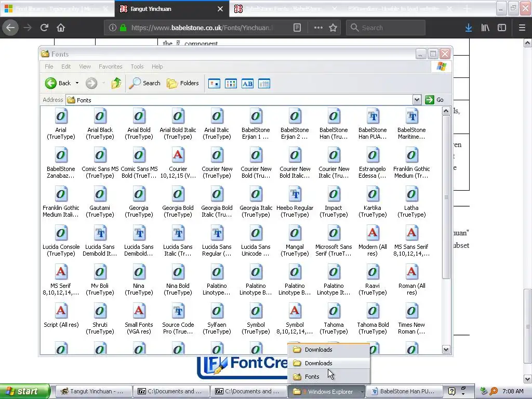This screenshot has height=399, width=532.
Task: Switch to Large Icons view
Action: (214, 84)
